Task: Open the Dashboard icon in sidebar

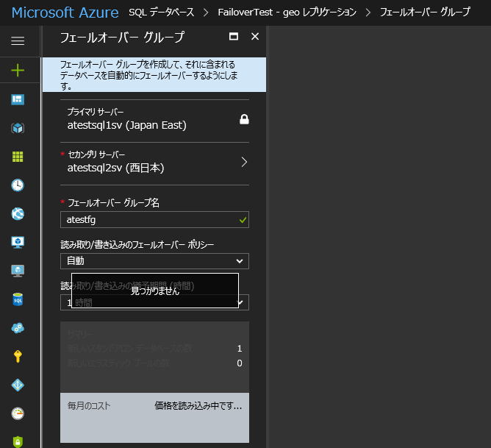Action: click(x=18, y=99)
